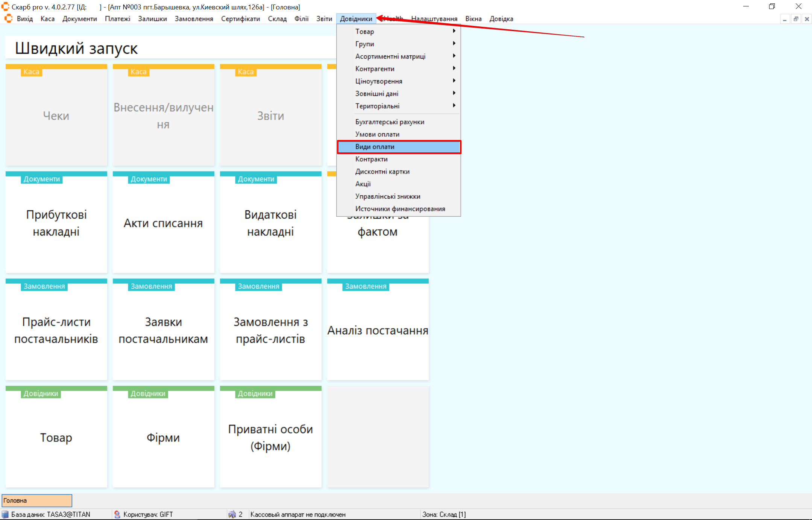This screenshot has height=520, width=812.
Task: Close the inner Головна document window
Action: [807, 19]
